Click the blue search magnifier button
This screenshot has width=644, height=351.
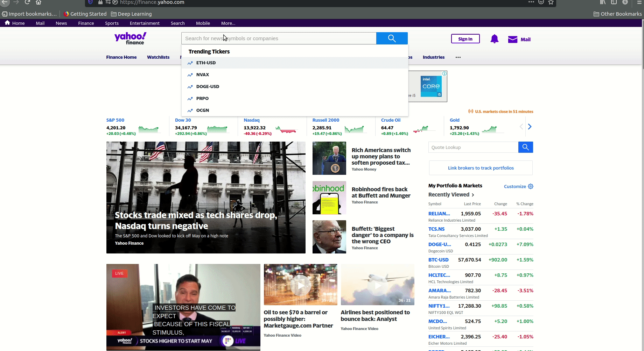click(x=392, y=38)
